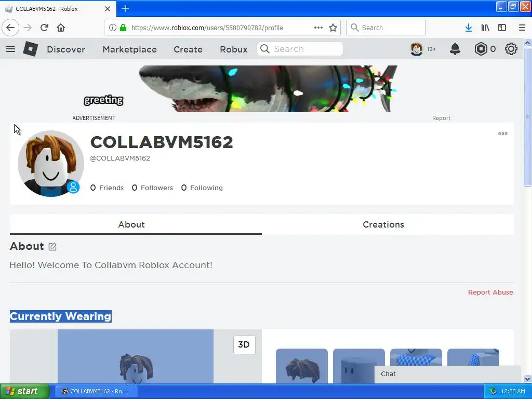Screen dimensions: 532x399
Task: Expand the Chat panel
Action: (x=447, y=374)
